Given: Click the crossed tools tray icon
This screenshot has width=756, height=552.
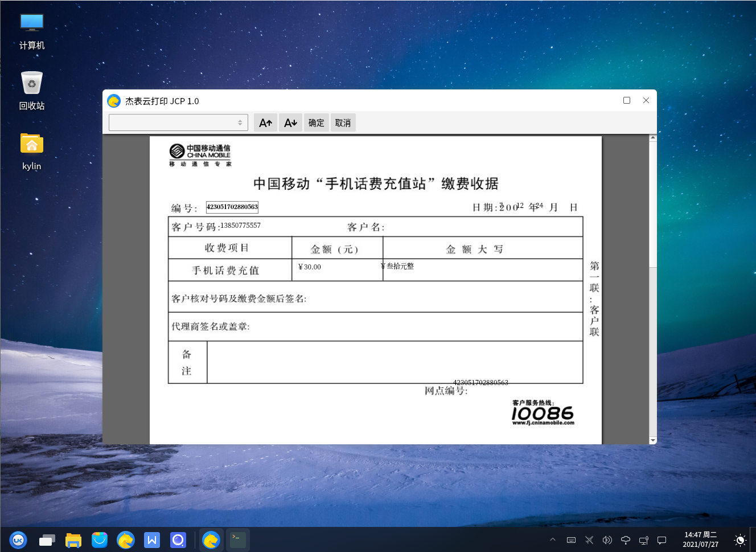Looking at the screenshot, I should 589,540.
